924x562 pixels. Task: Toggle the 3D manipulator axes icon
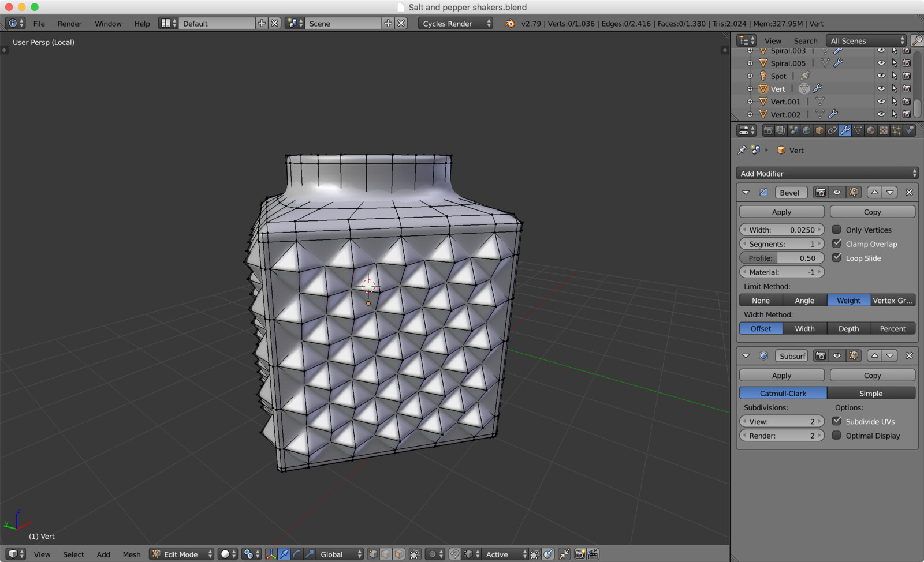click(x=271, y=554)
